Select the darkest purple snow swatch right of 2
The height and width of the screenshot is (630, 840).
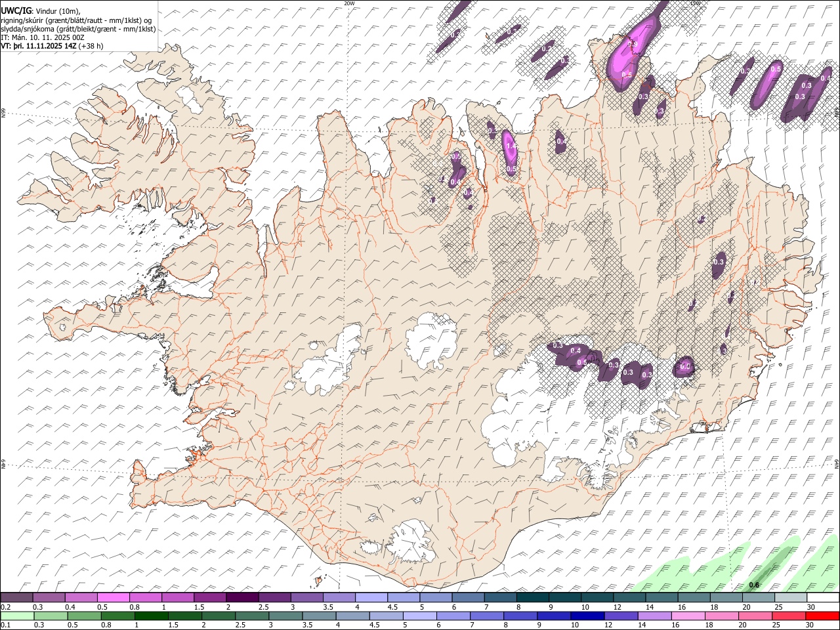(242, 597)
